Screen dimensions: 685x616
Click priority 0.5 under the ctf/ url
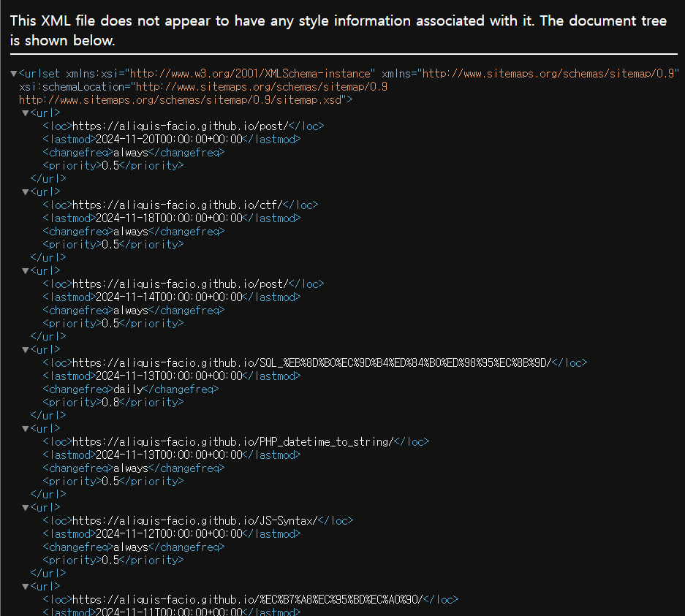tap(113, 245)
